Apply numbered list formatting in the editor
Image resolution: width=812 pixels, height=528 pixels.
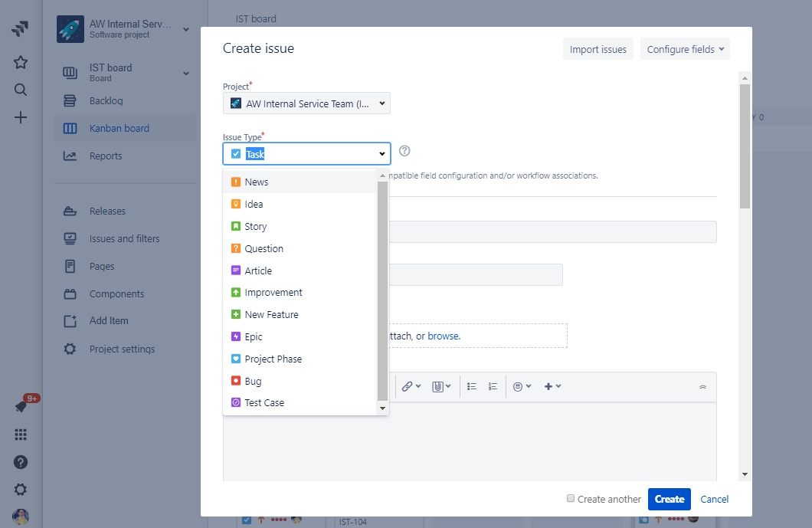click(x=493, y=385)
